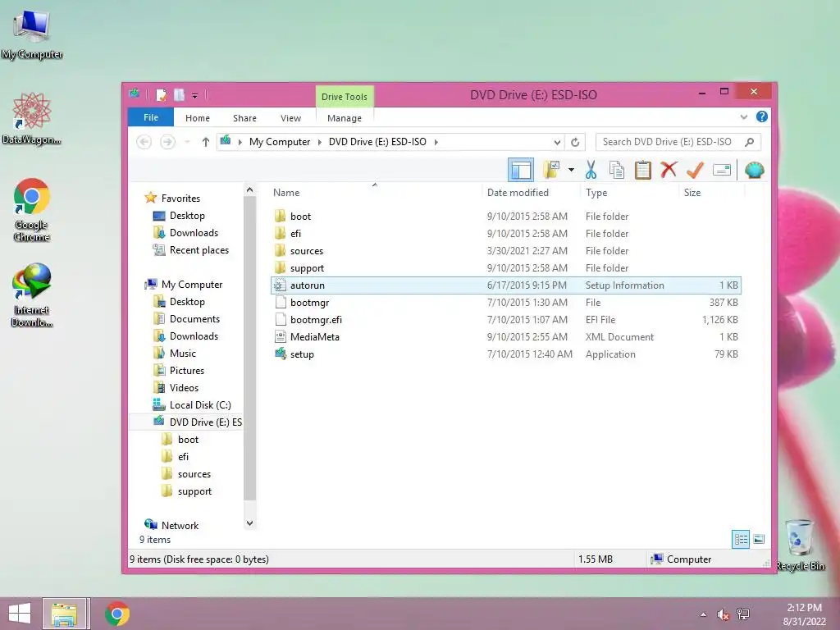Open Customize Quick Access Toolbar dropdown
The image size is (840, 630).
[x=194, y=96]
